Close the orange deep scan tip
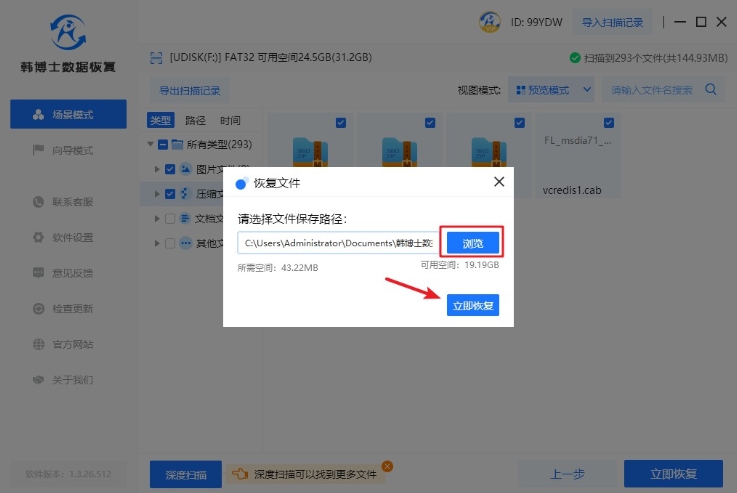Image resolution: width=737 pixels, height=493 pixels. (x=387, y=466)
